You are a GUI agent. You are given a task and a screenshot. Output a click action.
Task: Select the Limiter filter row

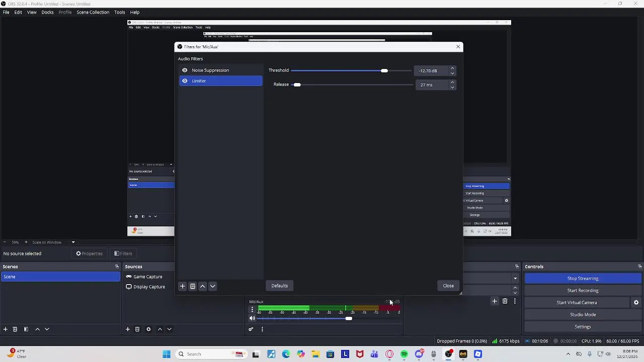tap(220, 81)
